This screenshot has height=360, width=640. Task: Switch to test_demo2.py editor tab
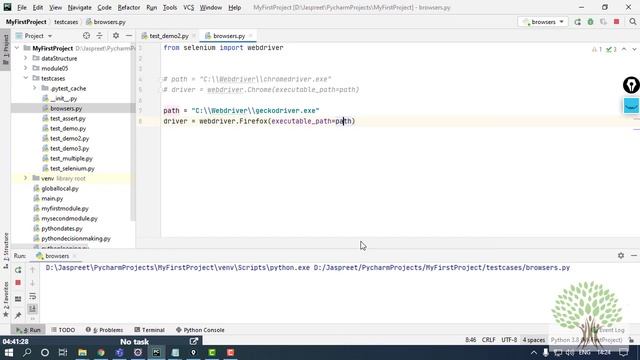pos(168,36)
